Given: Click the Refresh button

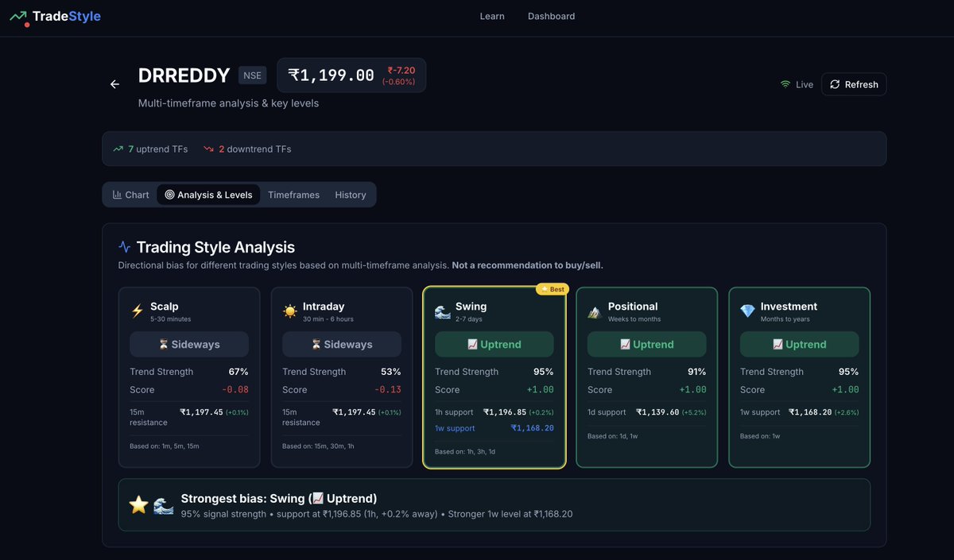Looking at the screenshot, I should pos(854,84).
